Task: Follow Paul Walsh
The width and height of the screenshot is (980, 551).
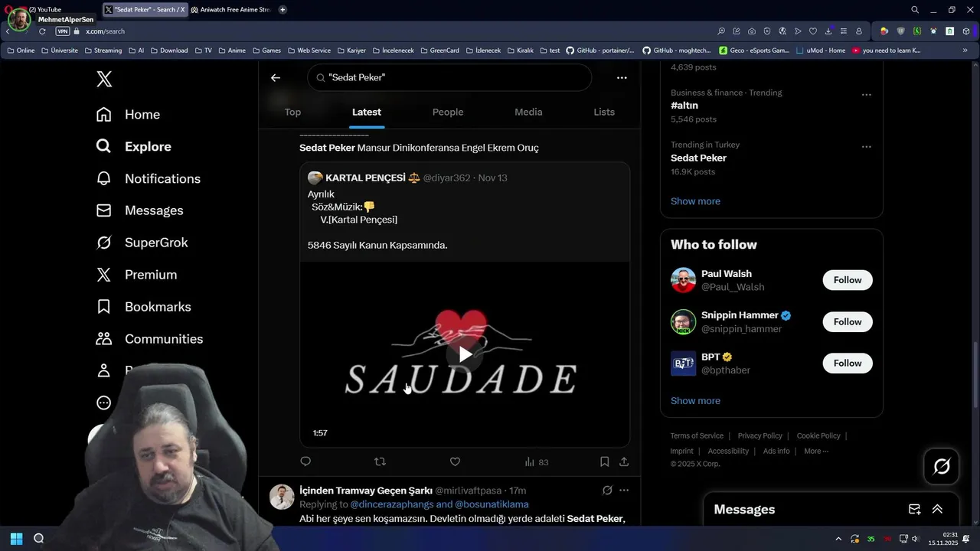Action: click(848, 280)
